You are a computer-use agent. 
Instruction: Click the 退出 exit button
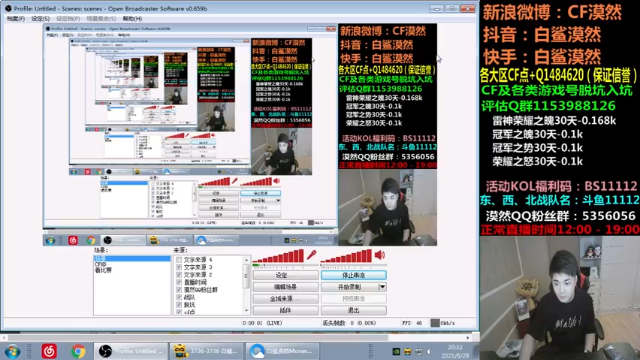point(353,310)
